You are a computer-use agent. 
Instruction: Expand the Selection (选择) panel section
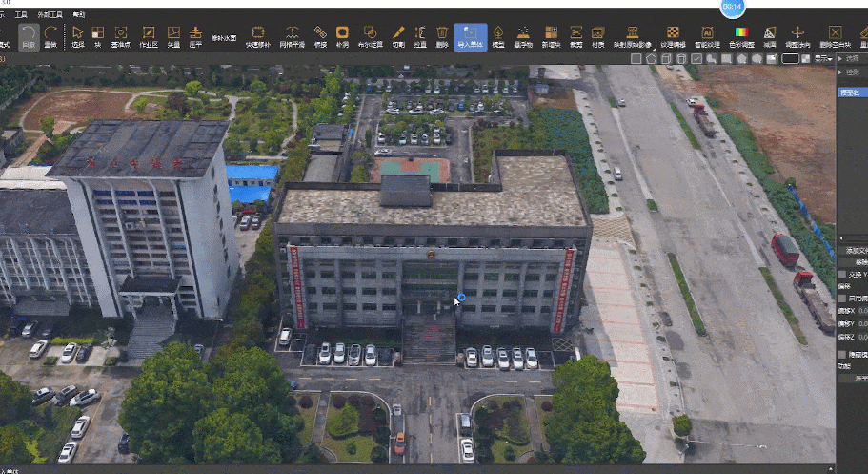coord(840,58)
